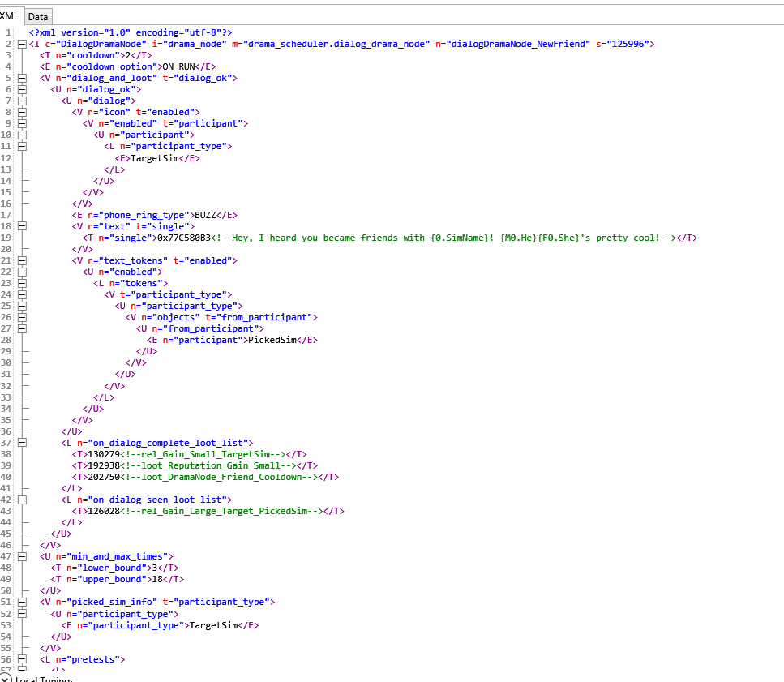Collapse the dialog node on line 7
The image size is (784, 682).
point(22,101)
